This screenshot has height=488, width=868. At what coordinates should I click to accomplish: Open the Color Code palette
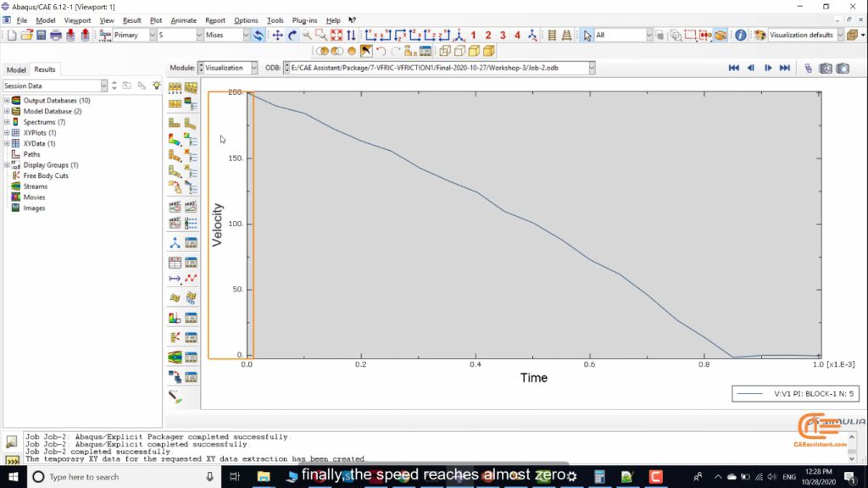tap(760, 36)
